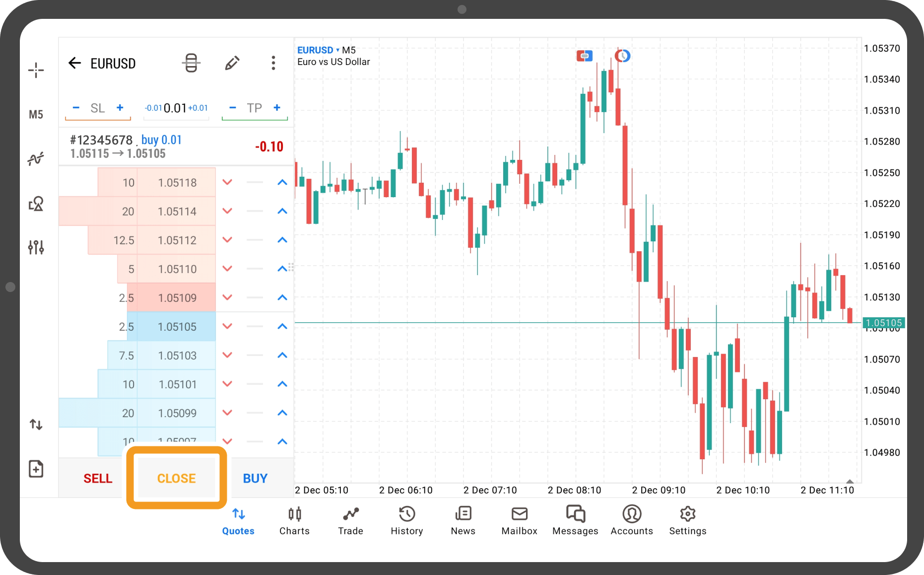Viewport: 924px width, 575px height.
Task: Select the 1.05105 bid price row
Action: coord(177,327)
